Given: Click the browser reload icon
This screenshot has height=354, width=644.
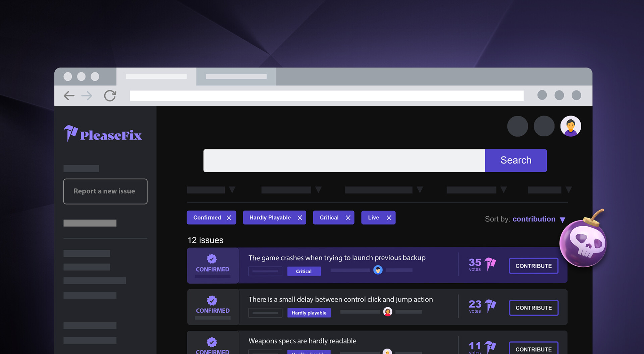Looking at the screenshot, I should [110, 96].
